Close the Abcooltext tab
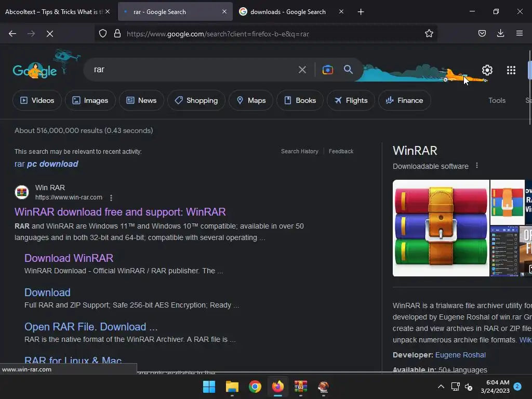 click(x=108, y=11)
